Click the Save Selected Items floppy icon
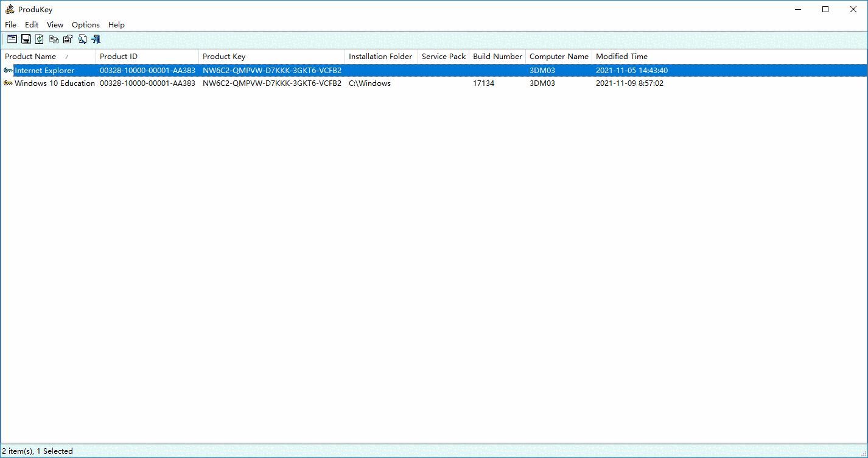Image resolution: width=868 pixels, height=458 pixels. pos(26,39)
